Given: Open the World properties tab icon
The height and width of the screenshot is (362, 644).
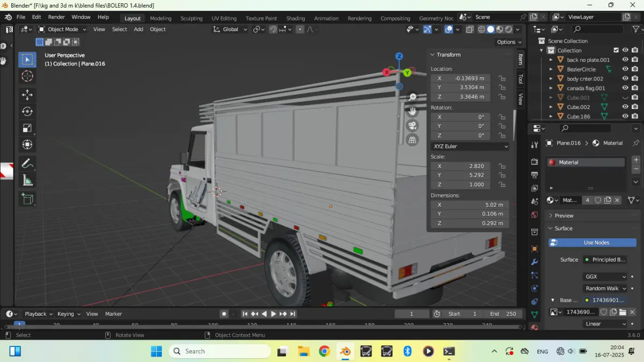Looking at the screenshot, I should pos(535,215).
